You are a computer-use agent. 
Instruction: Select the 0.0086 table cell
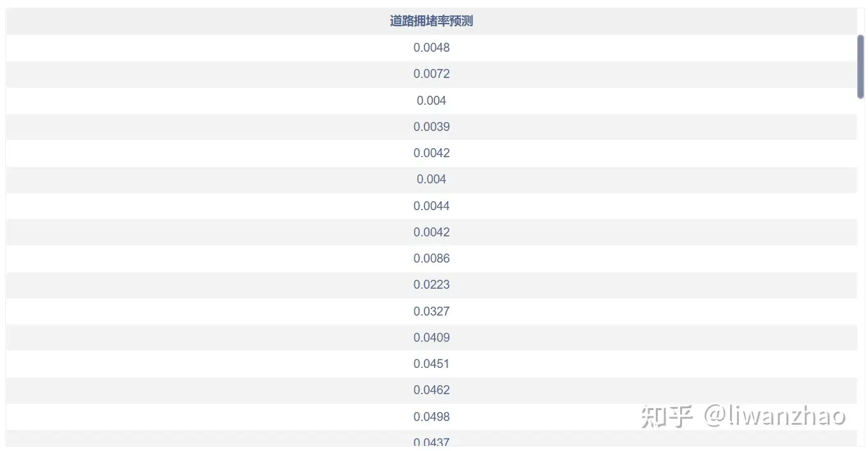point(431,259)
